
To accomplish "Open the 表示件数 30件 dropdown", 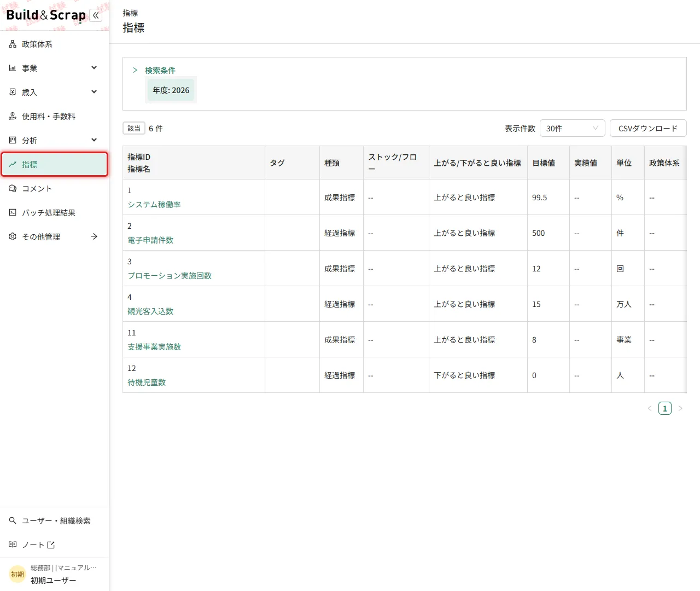I will pos(572,129).
